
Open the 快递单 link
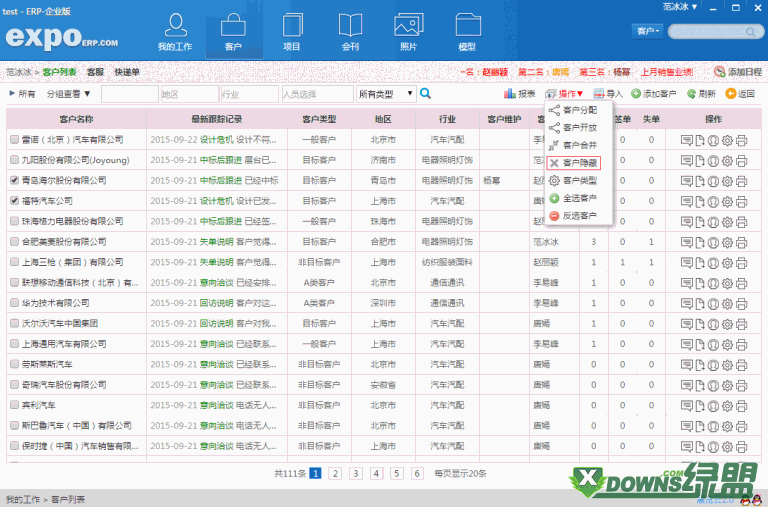pyautogui.click(x=127, y=72)
